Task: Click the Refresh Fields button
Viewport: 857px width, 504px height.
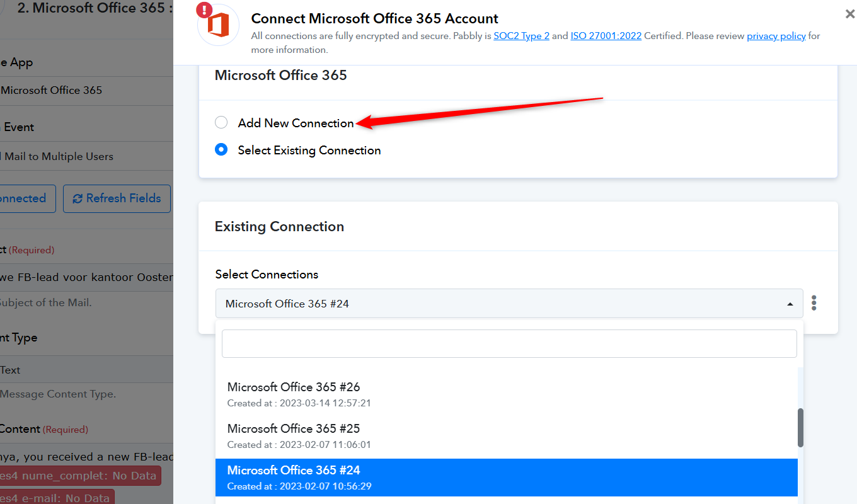Action: pos(117,198)
